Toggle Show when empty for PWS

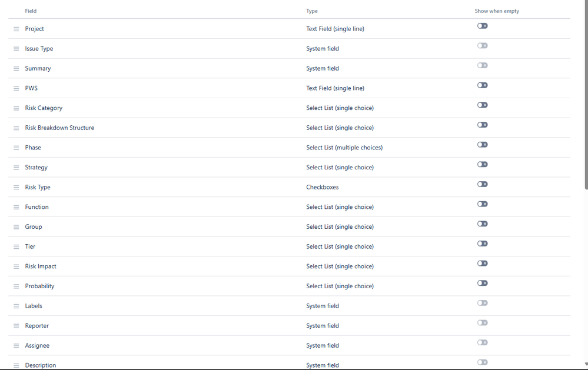(x=482, y=85)
